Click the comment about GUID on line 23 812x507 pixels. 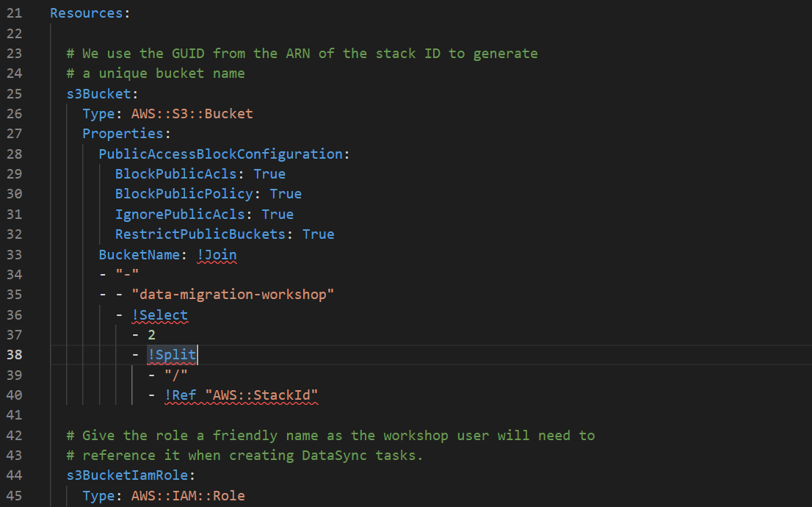pos(302,54)
